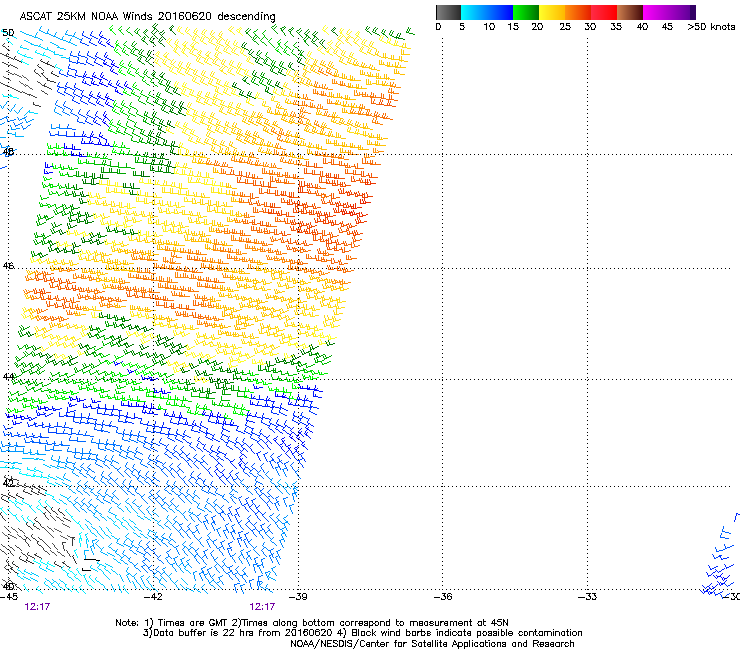Click the gray 0-5 knots color swatch
The image size is (740, 650).
[448, 12]
